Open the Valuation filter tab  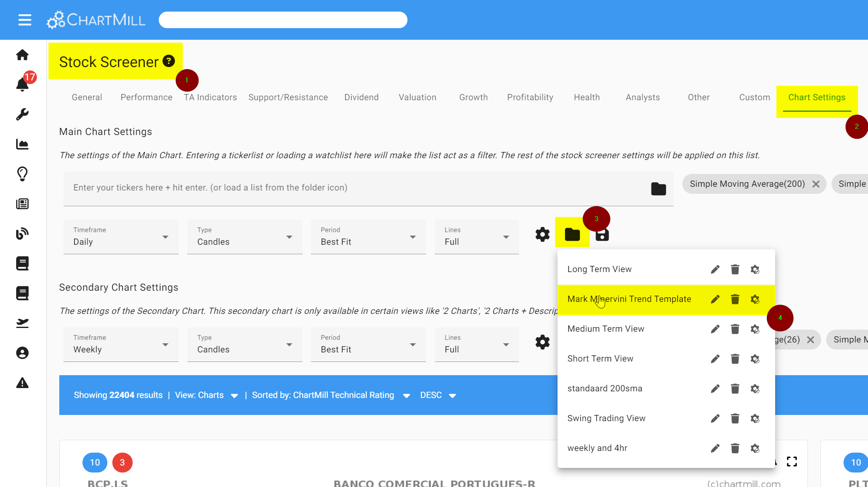coord(417,97)
